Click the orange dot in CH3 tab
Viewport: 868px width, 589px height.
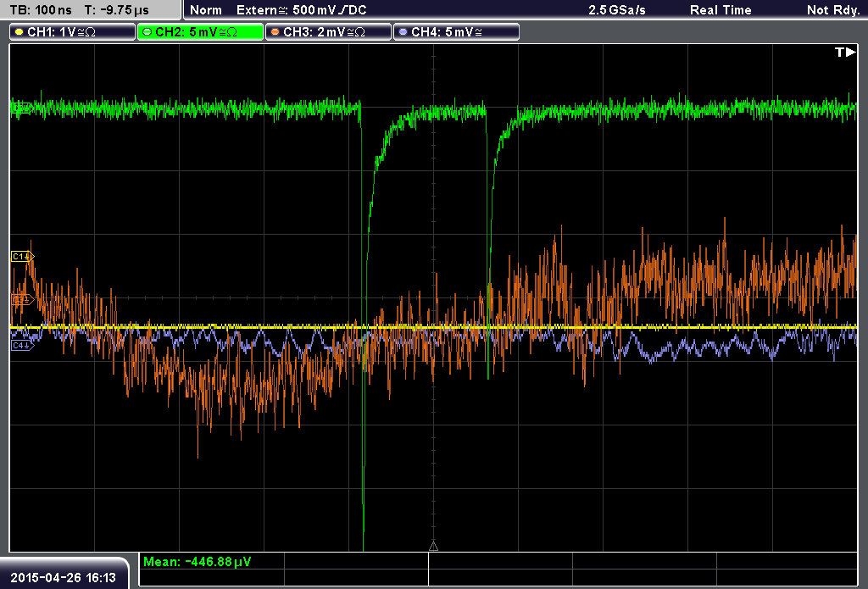click(275, 32)
